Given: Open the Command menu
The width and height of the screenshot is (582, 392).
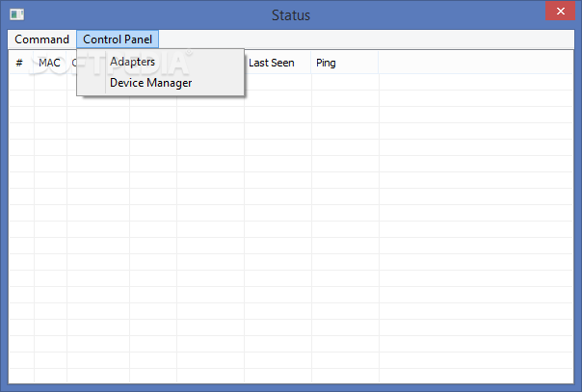Looking at the screenshot, I should coord(41,39).
